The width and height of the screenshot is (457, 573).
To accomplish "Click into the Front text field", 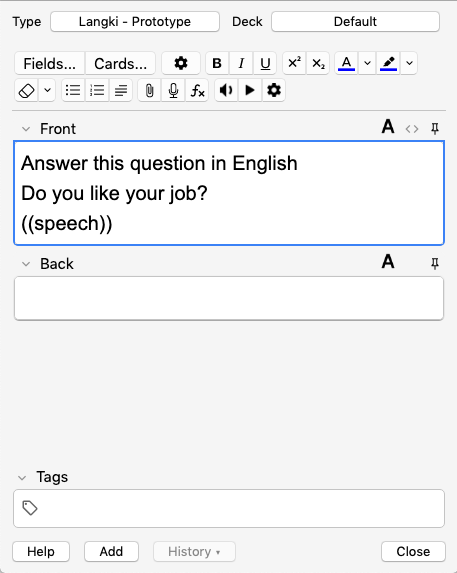I will [229, 193].
